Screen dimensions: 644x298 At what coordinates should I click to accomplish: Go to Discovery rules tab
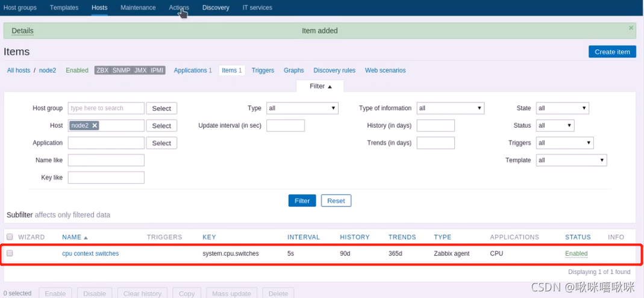click(334, 70)
